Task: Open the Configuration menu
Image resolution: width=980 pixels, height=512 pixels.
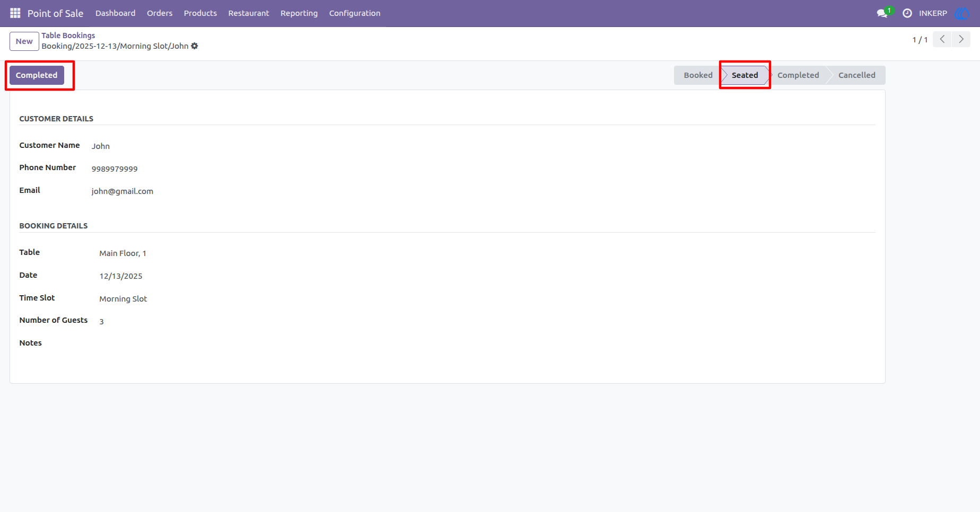Action: (x=355, y=13)
